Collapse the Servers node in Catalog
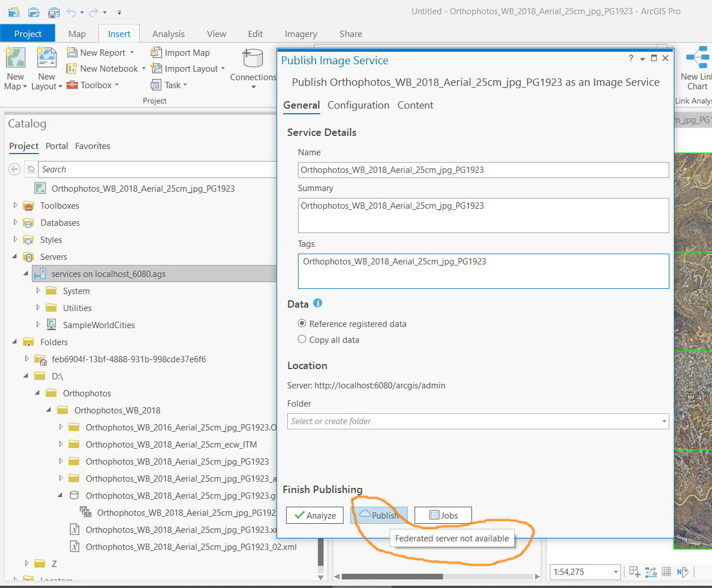712x588 pixels. click(15, 256)
